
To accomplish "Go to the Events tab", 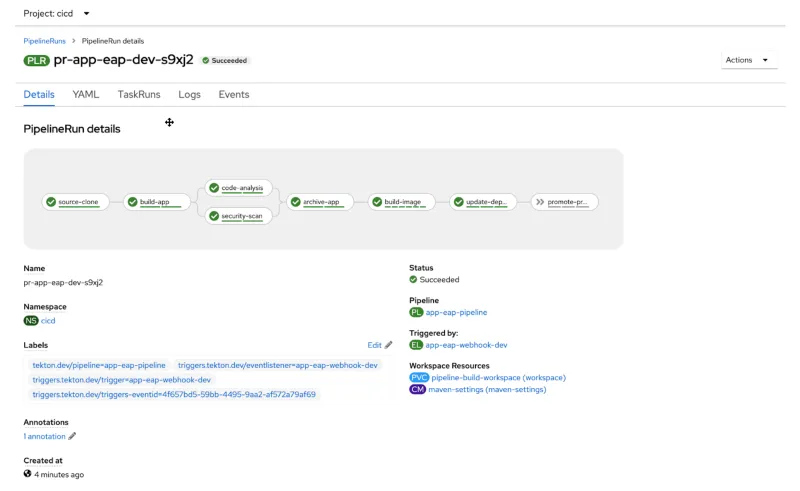I will [x=234, y=95].
